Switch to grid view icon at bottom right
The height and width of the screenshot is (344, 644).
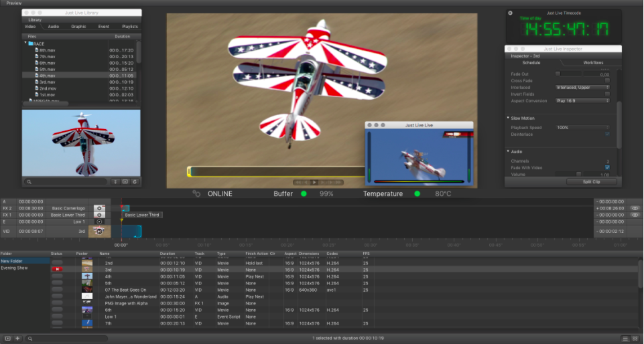[635, 339]
